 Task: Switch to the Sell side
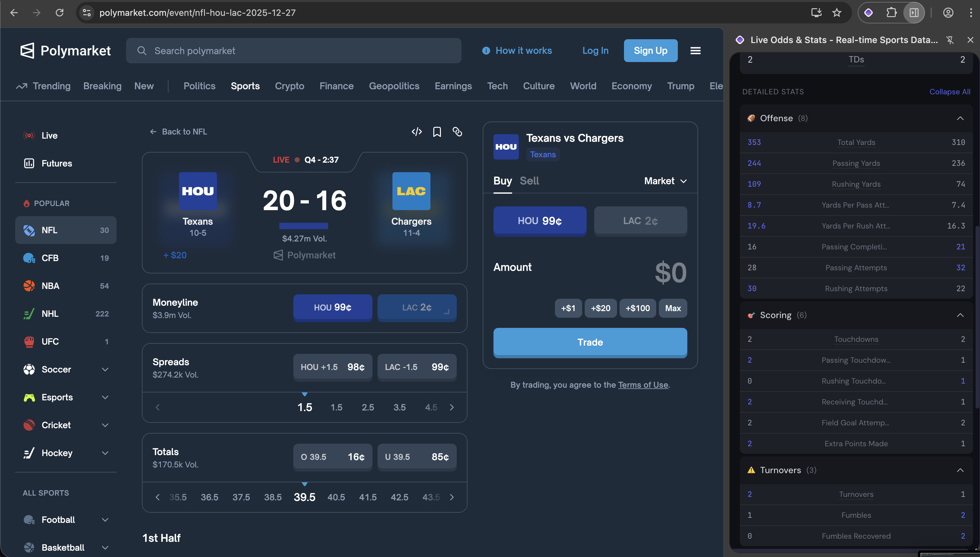(x=529, y=181)
